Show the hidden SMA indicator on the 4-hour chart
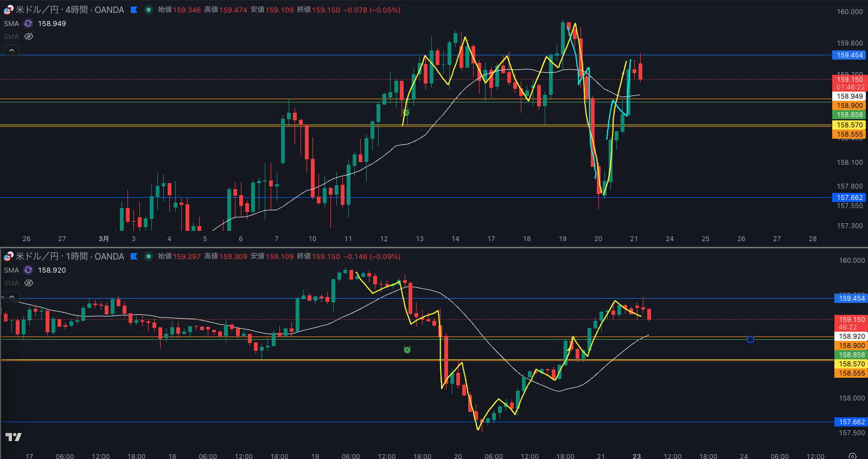The height and width of the screenshot is (459, 868). click(29, 36)
